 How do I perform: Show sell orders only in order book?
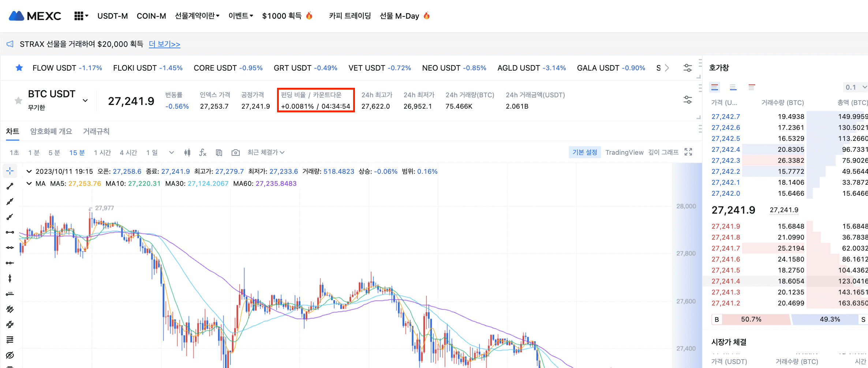[752, 87]
